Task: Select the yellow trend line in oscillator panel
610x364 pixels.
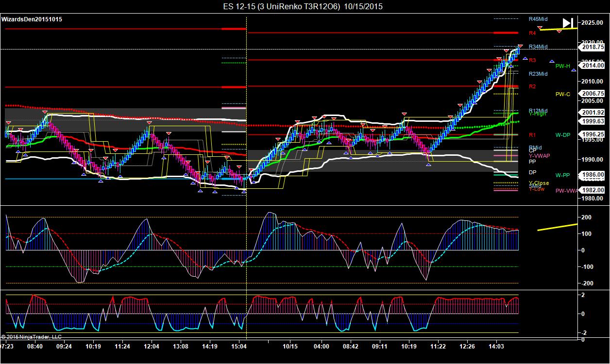Action: (x=558, y=227)
